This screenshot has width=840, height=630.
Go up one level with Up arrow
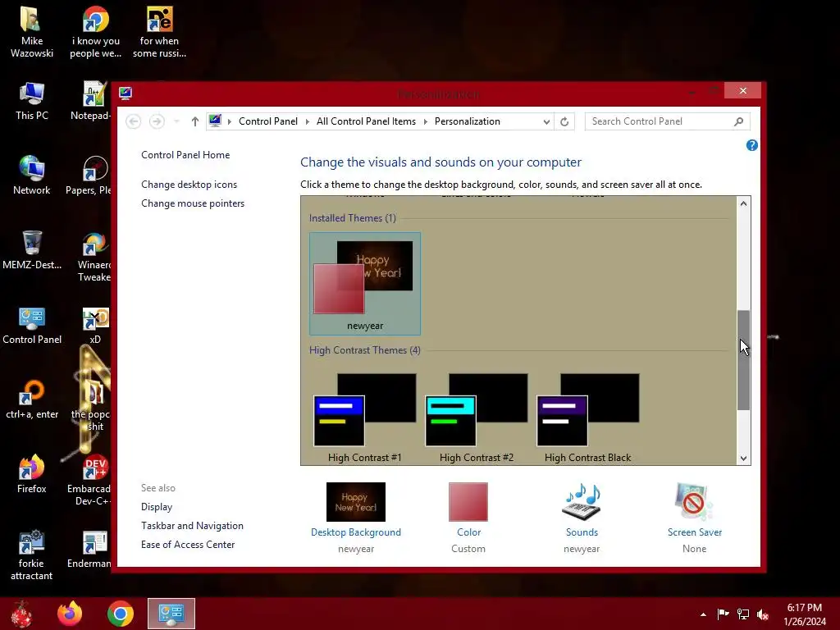click(x=195, y=121)
